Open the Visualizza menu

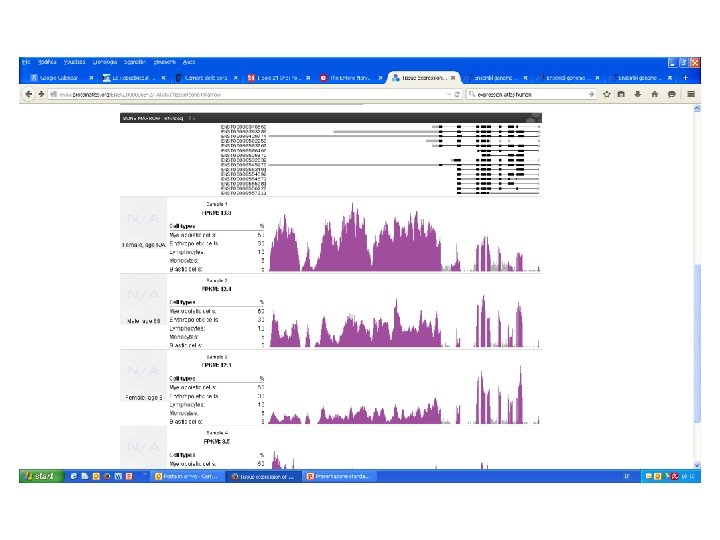[x=74, y=62]
